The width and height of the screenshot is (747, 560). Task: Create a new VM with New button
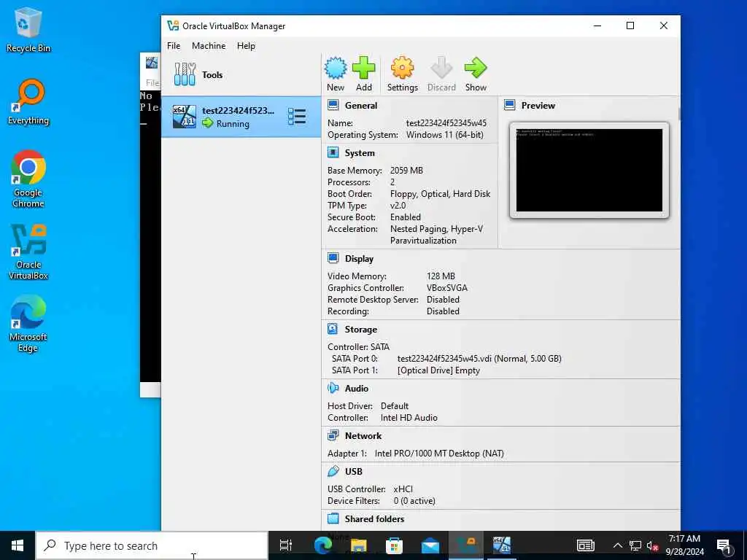pos(336,74)
